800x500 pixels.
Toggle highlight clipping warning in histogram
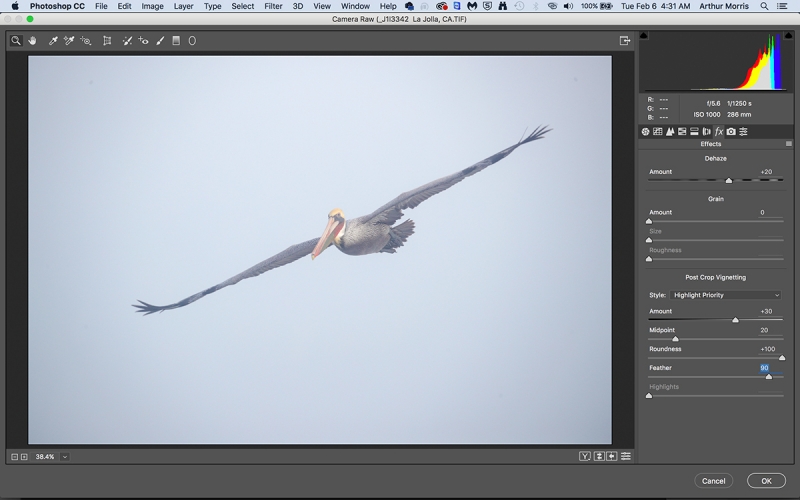[x=788, y=35]
